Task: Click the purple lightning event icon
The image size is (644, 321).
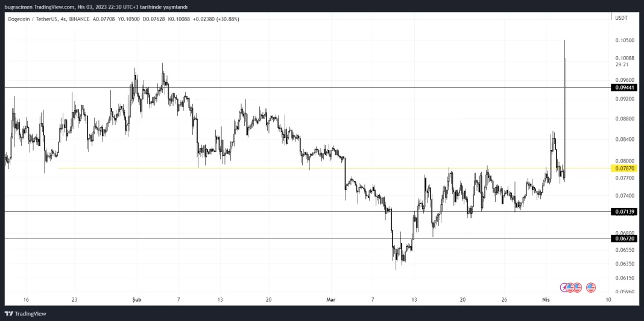Action: pyautogui.click(x=565, y=287)
